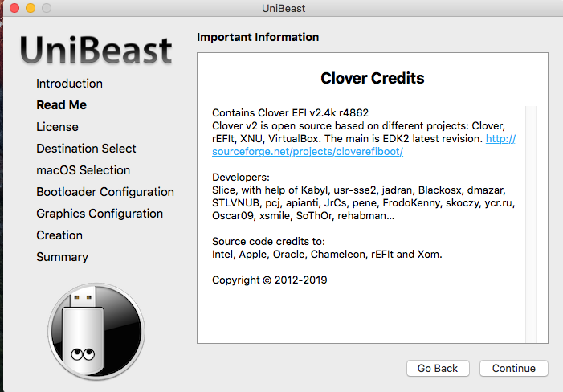Select the Read Me step

[x=61, y=104]
